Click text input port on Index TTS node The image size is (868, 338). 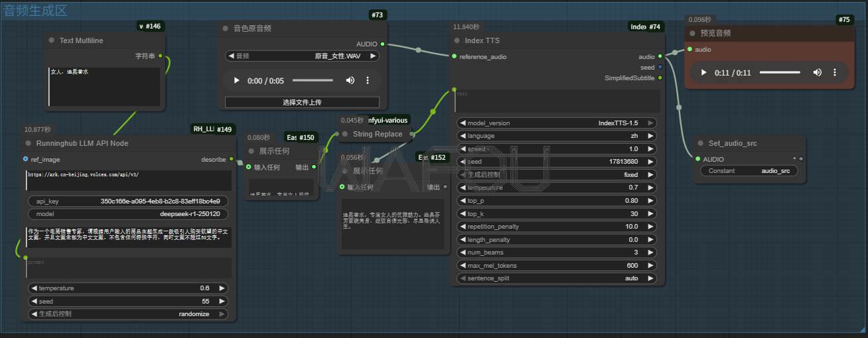(454, 89)
